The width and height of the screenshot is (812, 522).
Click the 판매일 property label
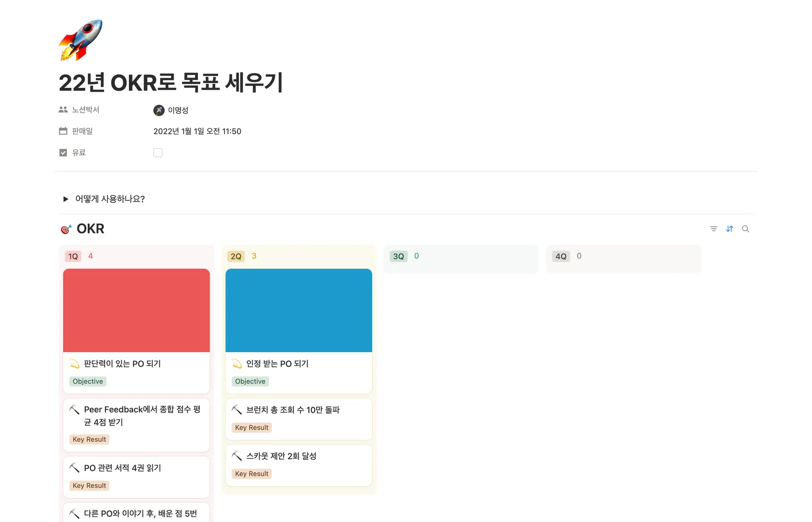click(82, 131)
